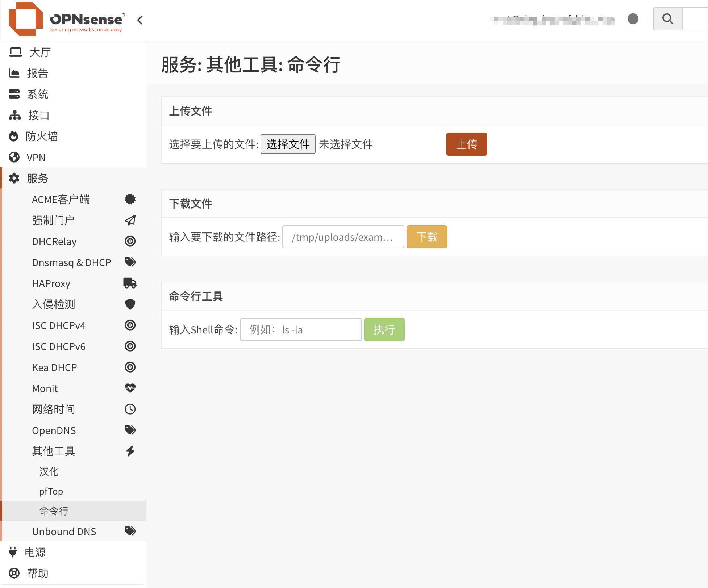Image resolution: width=708 pixels, height=588 pixels.
Task: Expand the 防火墙 firewall menu
Action: (x=41, y=136)
